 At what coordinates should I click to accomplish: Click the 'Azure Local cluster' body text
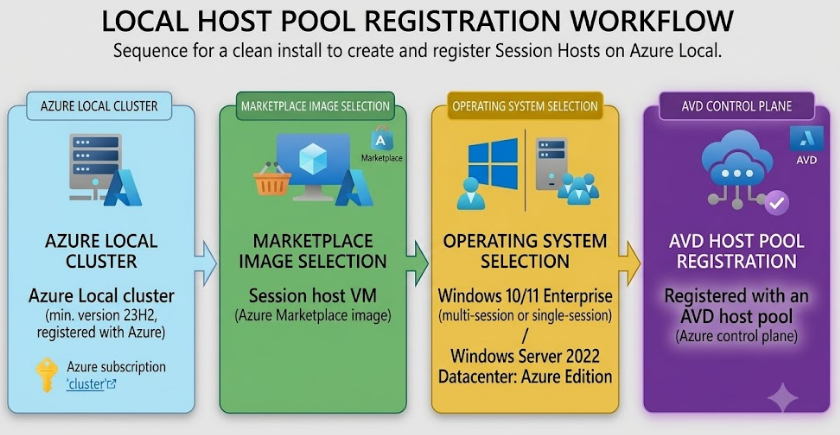[101, 296]
